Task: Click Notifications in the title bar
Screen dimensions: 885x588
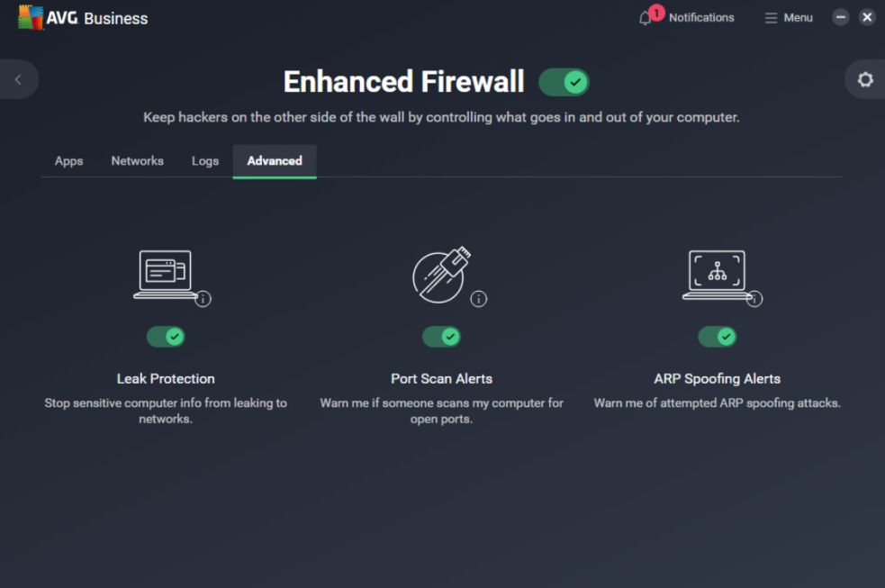Action: (x=701, y=17)
